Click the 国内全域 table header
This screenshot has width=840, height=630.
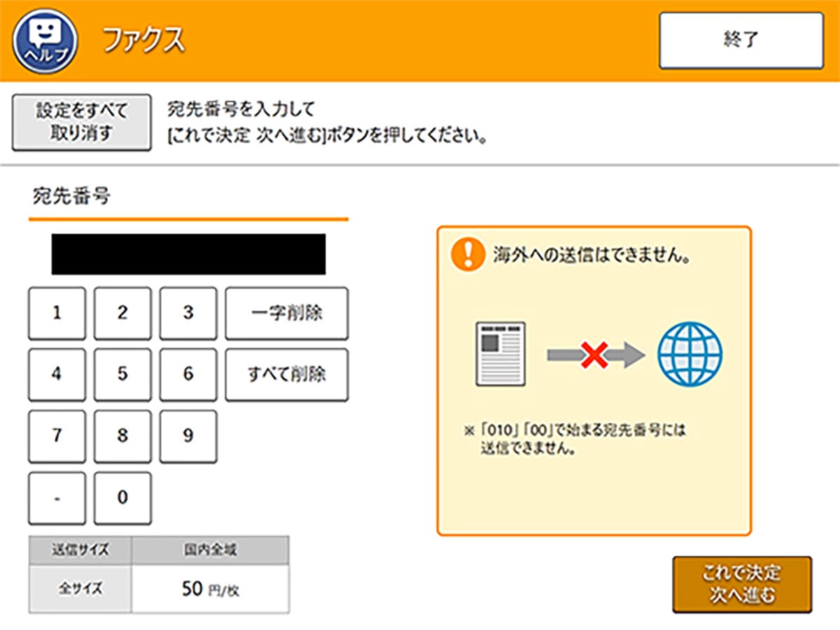point(210,550)
